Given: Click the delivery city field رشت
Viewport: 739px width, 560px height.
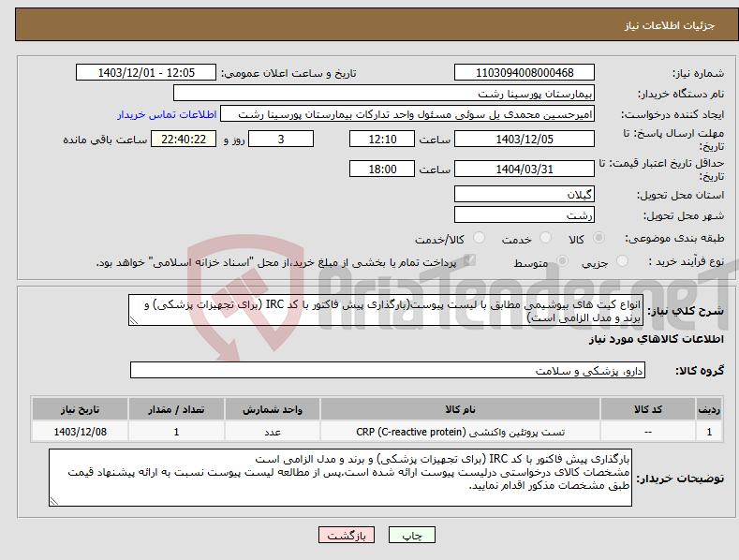Looking at the screenshot, I should click(525, 214).
